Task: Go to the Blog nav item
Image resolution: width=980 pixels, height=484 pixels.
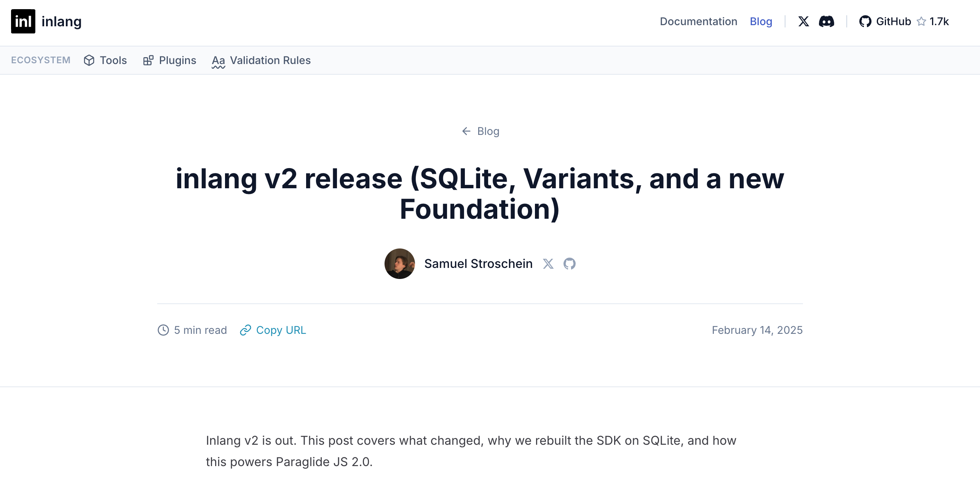Action: coord(761,21)
